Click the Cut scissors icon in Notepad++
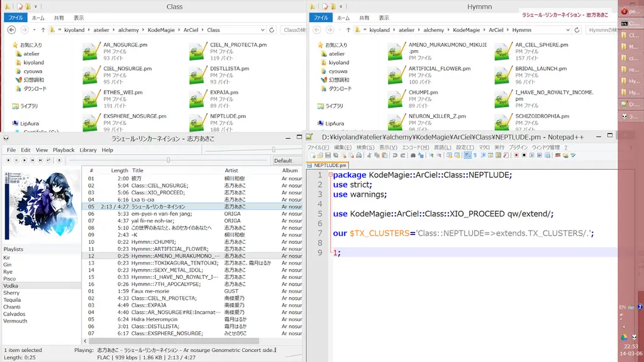Image resolution: width=644 pixels, height=362 pixels. [x=369, y=156]
